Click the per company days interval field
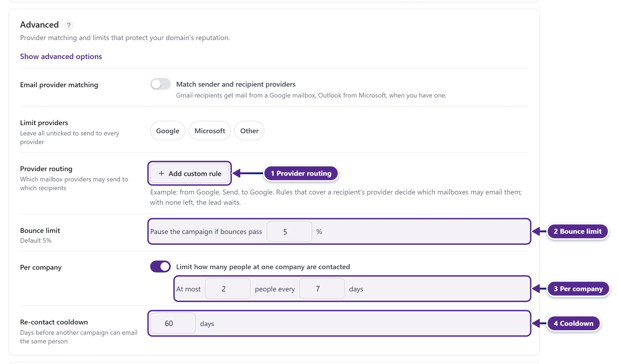Image resolution: width=618 pixels, height=364 pixels. (322, 289)
